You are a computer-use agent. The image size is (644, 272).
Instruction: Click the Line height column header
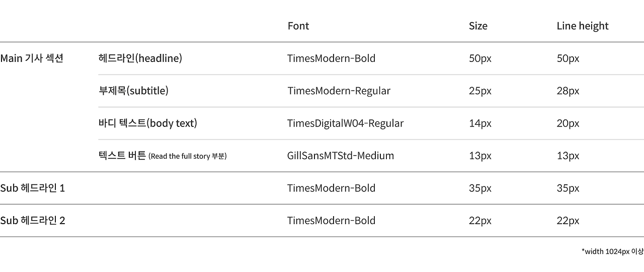[583, 26]
